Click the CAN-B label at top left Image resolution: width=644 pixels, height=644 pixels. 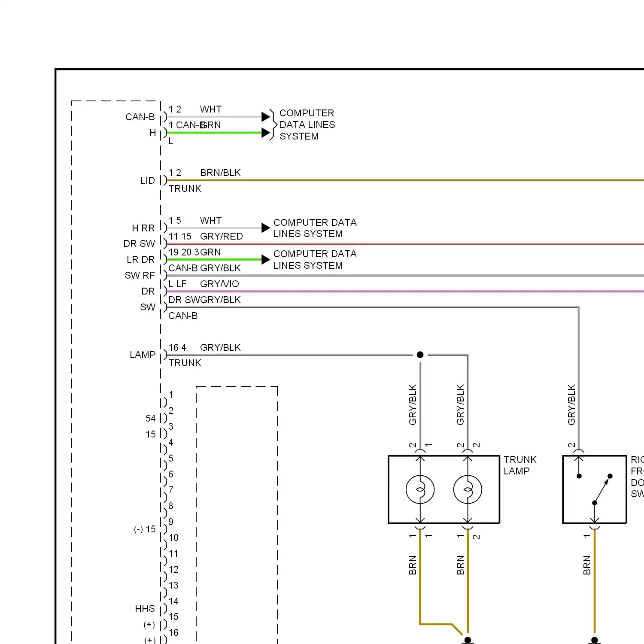click(x=140, y=117)
